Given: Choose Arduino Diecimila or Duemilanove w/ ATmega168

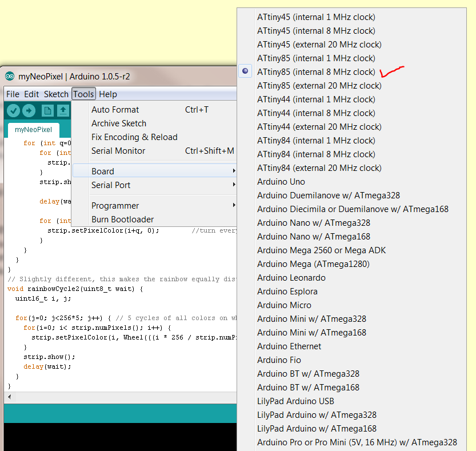Looking at the screenshot, I should tap(353, 209).
